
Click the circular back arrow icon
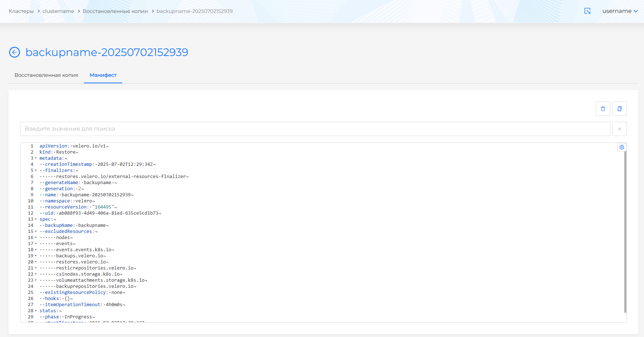tap(14, 52)
